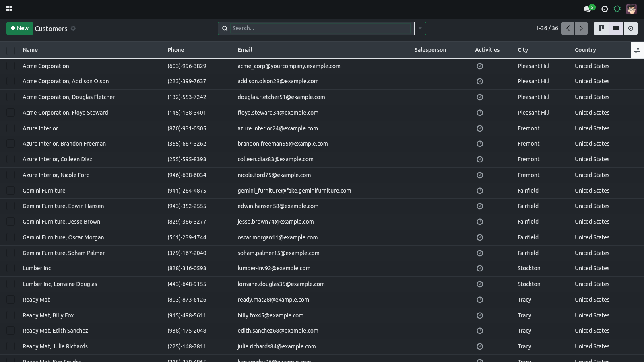Focus the Search input field
Viewport: 644px width, 362px height.
(x=321, y=28)
